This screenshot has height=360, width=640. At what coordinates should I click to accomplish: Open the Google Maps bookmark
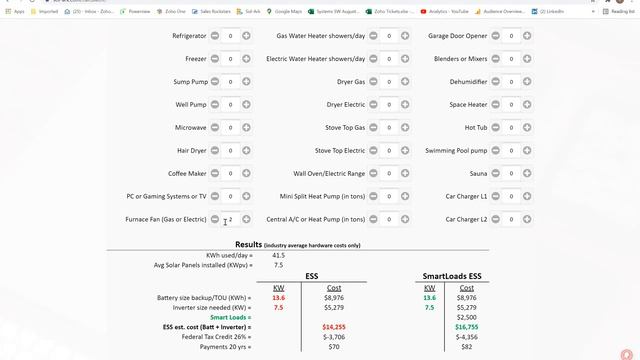[x=284, y=11]
